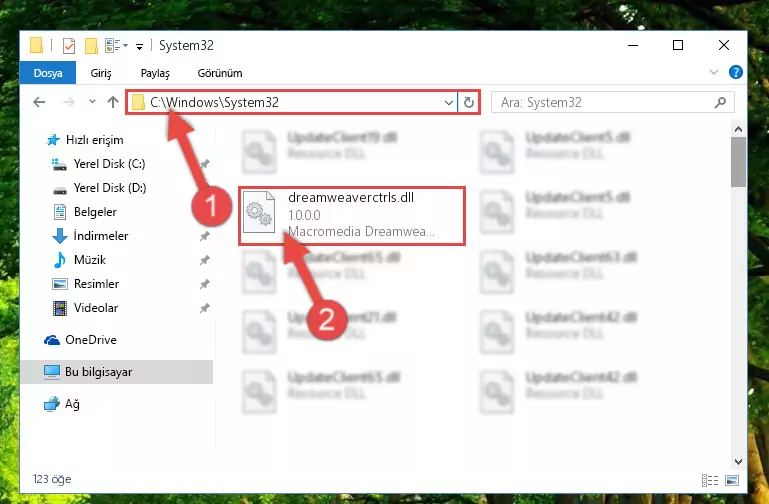The width and height of the screenshot is (769, 504).
Task: Go up one folder level
Action: [113, 102]
